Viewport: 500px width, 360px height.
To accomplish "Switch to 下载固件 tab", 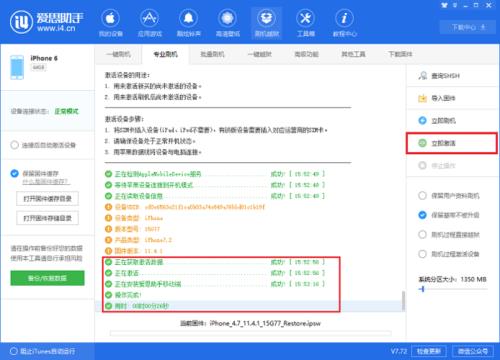I will click(x=400, y=54).
